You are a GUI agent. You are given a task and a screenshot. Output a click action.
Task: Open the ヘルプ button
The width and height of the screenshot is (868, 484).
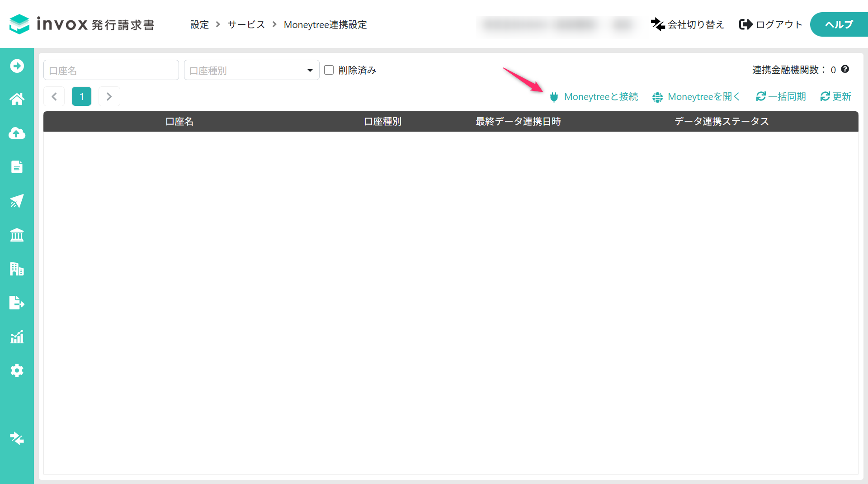coord(839,24)
